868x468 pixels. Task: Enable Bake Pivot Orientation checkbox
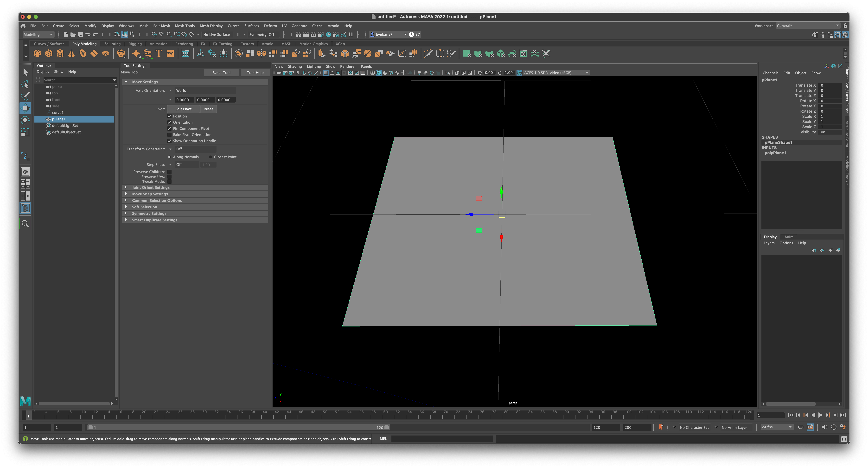click(169, 135)
